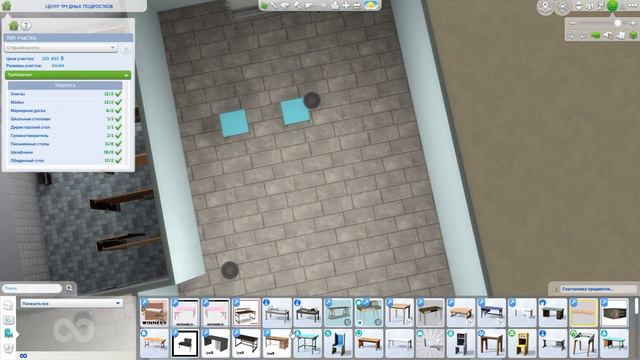The width and height of the screenshot is (640, 360).
Task: Select the black-bordered thumbnail in second row
Action: pyautogui.click(x=185, y=344)
